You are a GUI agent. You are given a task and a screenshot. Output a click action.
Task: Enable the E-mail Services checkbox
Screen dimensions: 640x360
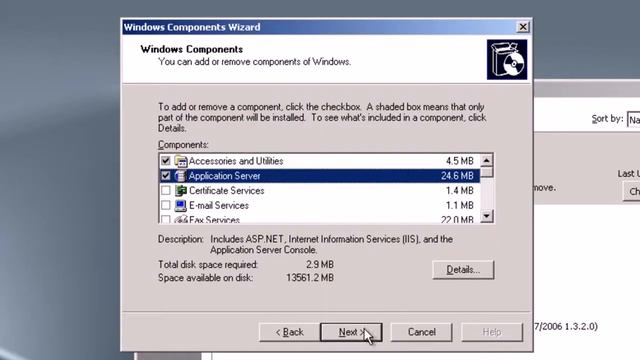165,205
